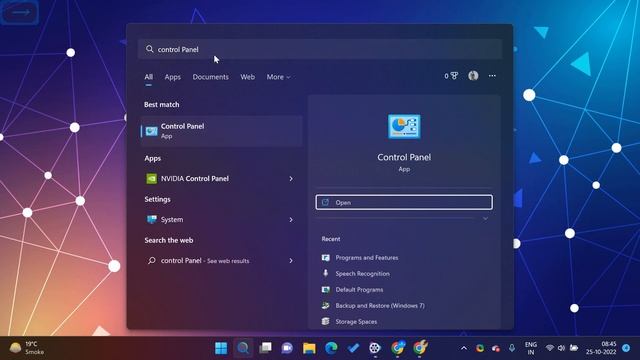Open the second Chrome taskbar icon
Screen dimensions: 640x360
420,348
